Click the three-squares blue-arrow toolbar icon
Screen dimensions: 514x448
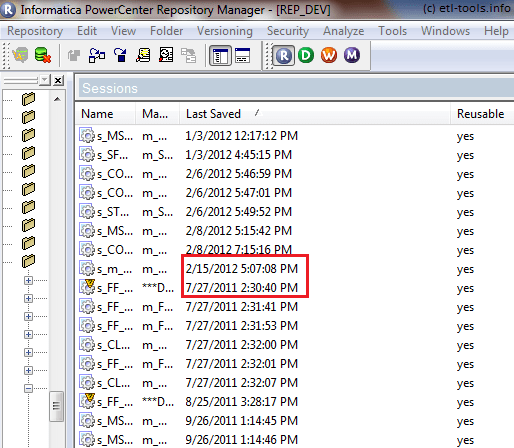(x=97, y=55)
